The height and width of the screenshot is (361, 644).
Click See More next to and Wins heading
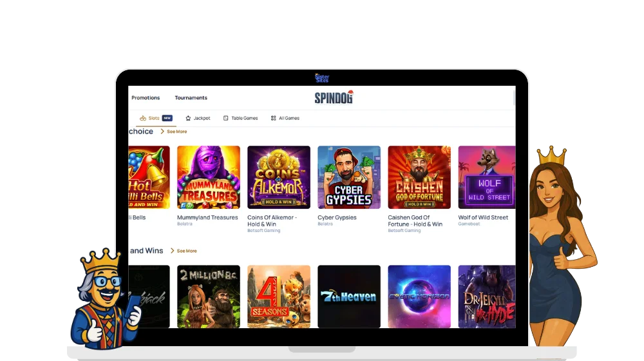coord(187,251)
